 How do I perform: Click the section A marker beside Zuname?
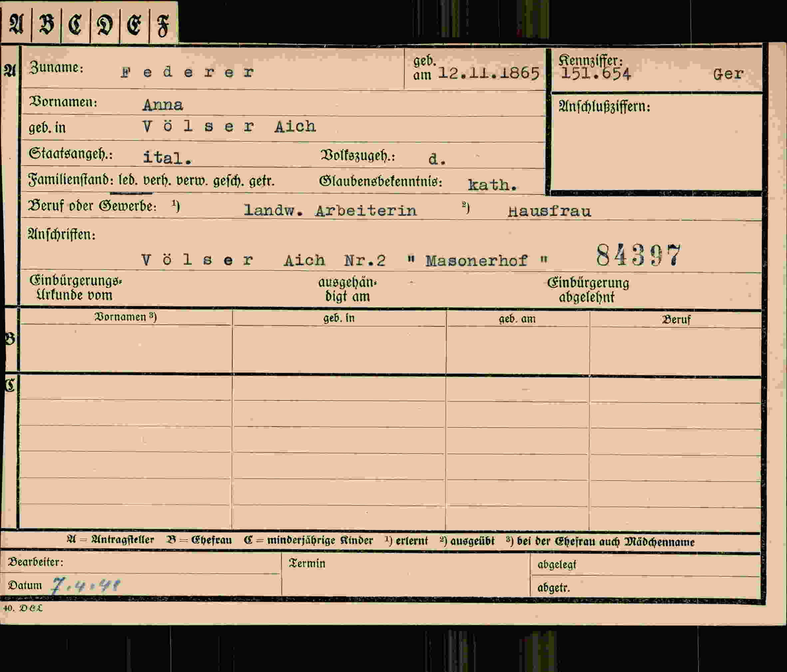click(10, 70)
